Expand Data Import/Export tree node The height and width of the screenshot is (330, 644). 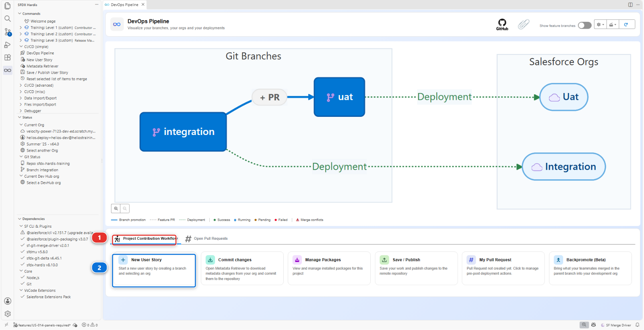pos(21,98)
